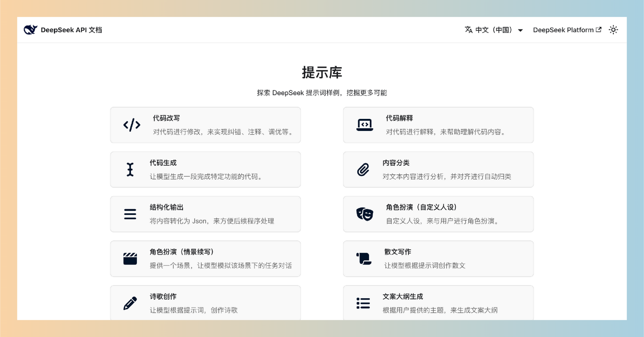Click description 根据用户提供的主题，来生成文案大纲
Viewport: 644px width, 337px height.
pyautogui.click(x=440, y=310)
